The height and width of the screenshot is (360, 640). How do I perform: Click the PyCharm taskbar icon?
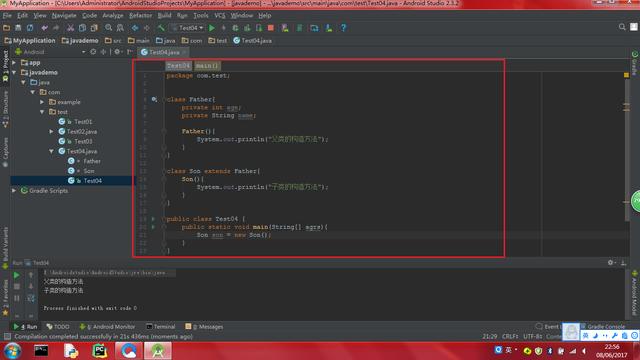click(x=100, y=351)
